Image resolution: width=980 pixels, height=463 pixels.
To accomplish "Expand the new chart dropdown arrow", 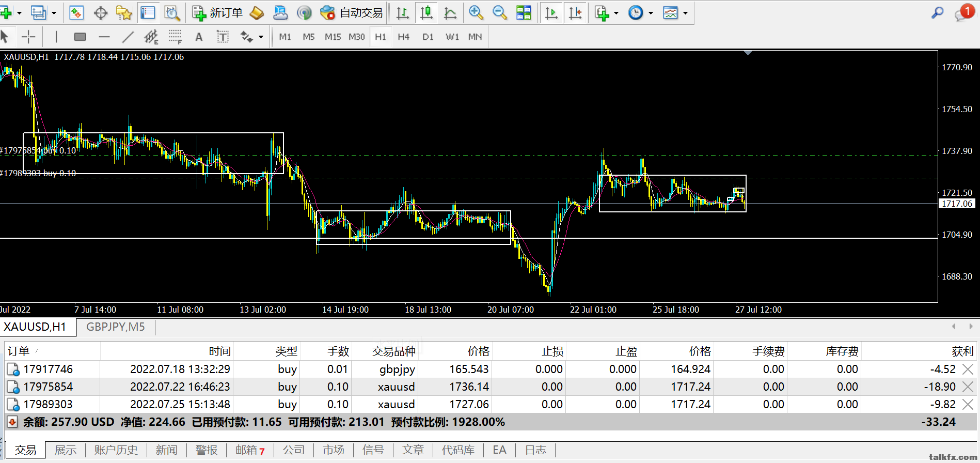I will (19, 13).
